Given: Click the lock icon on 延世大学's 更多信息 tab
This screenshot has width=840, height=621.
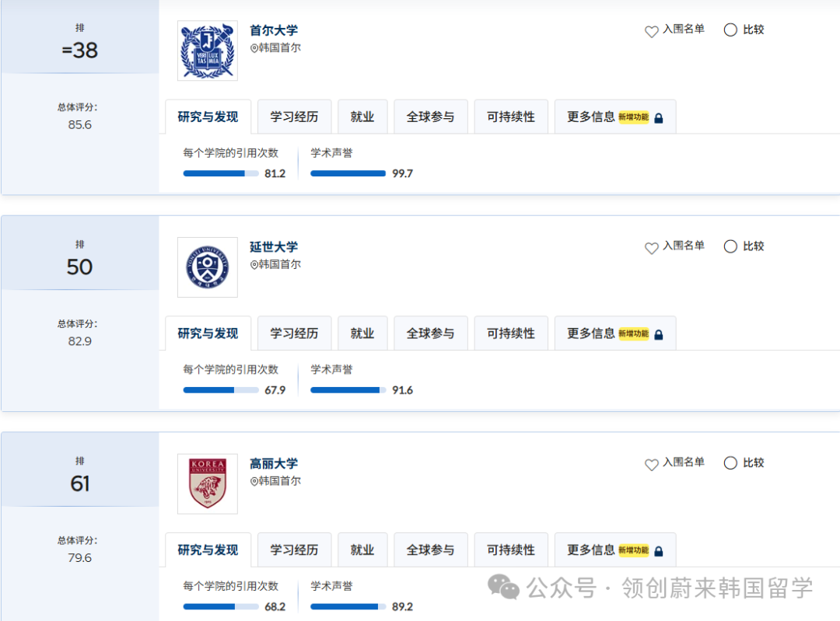Looking at the screenshot, I should pyautogui.click(x=659, y=335).
